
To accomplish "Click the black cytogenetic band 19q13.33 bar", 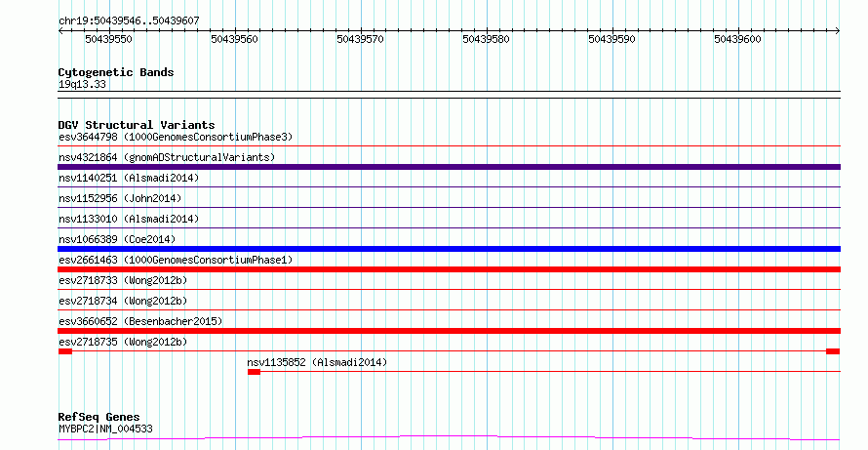I will pos(449,95).
